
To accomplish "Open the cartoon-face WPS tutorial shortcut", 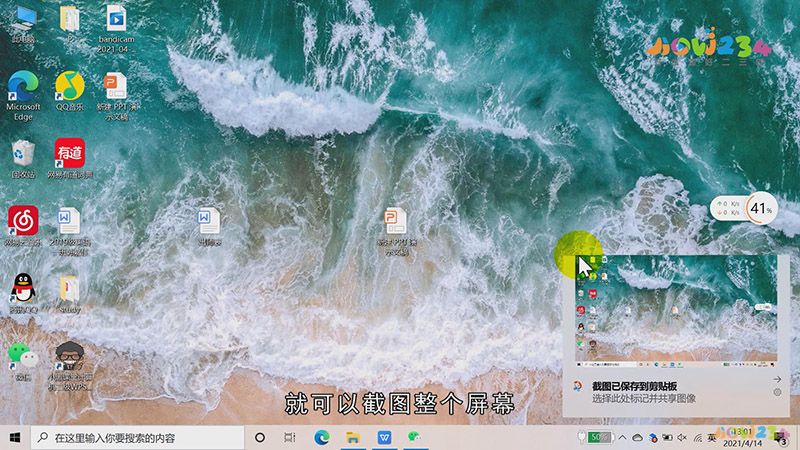I will pos(70,366).
